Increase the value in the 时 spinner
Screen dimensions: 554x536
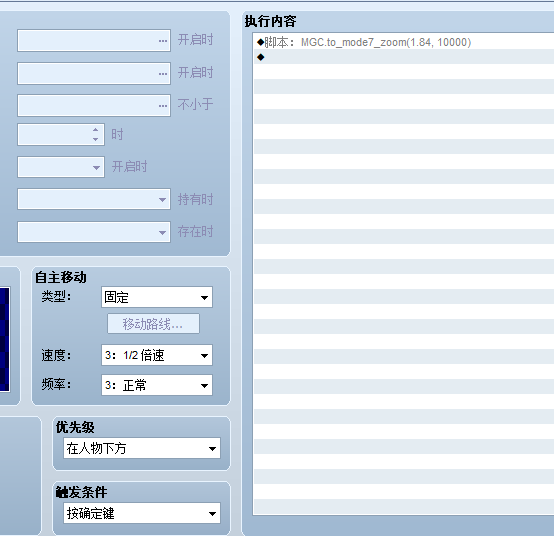tap(96, 130)
